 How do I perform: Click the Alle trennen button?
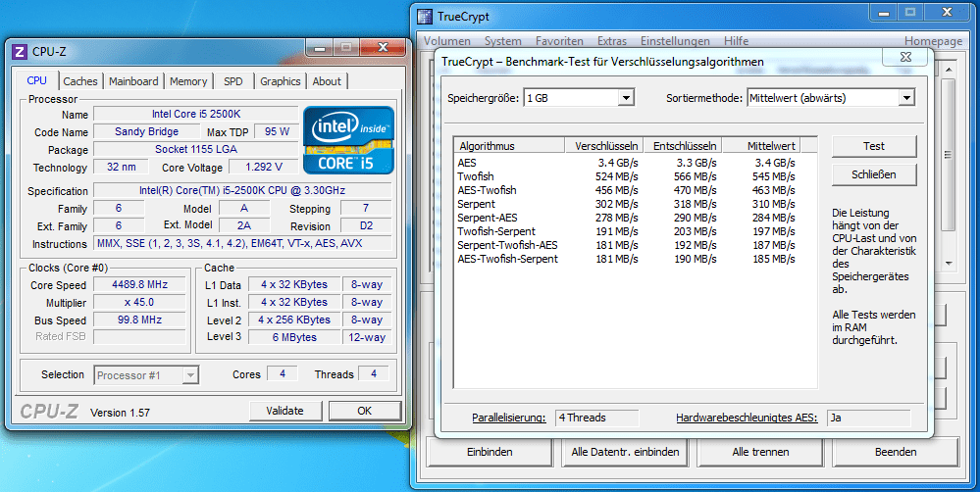pyautogui.click(x=760, y=452)
